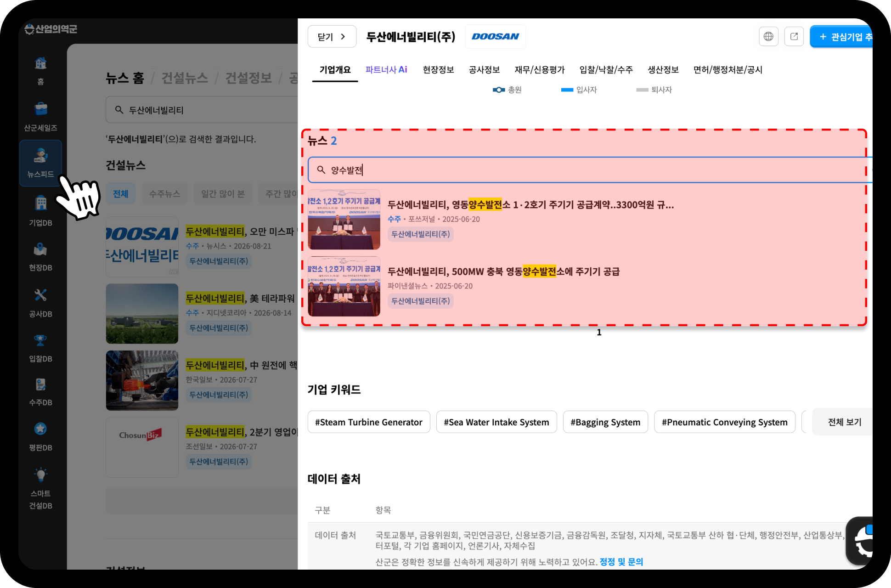Select the 뉴스피드 sidebar icon

40,163
